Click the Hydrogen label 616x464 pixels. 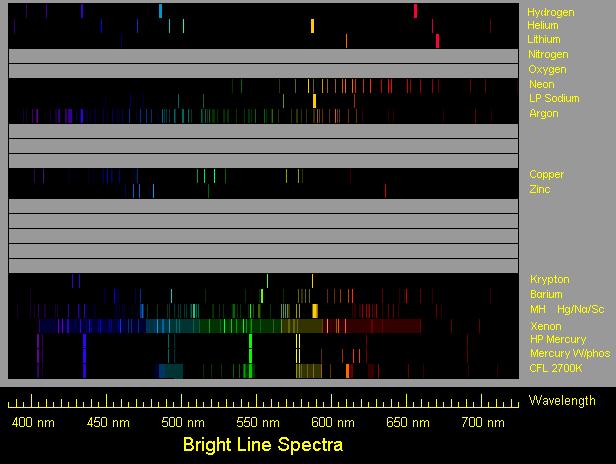click(x=551, y=13)
